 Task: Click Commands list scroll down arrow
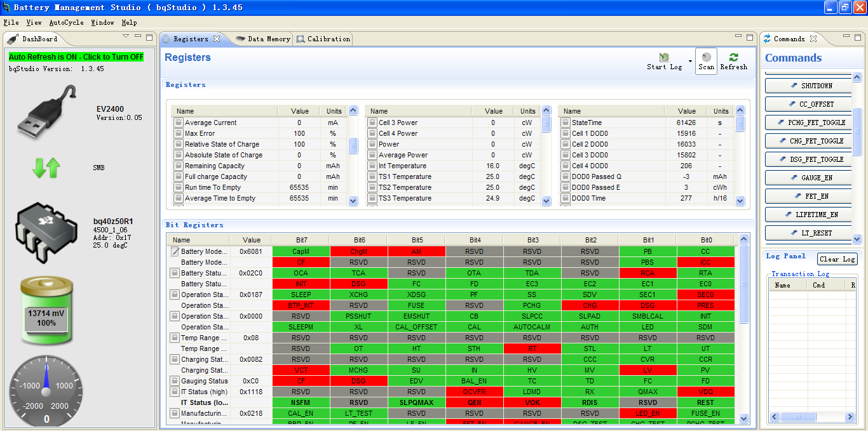(857, 239)
